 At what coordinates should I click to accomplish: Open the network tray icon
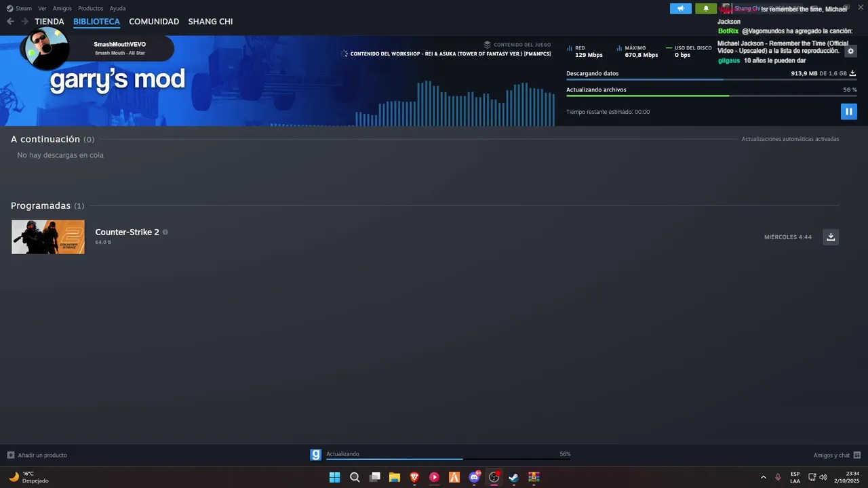812,477
